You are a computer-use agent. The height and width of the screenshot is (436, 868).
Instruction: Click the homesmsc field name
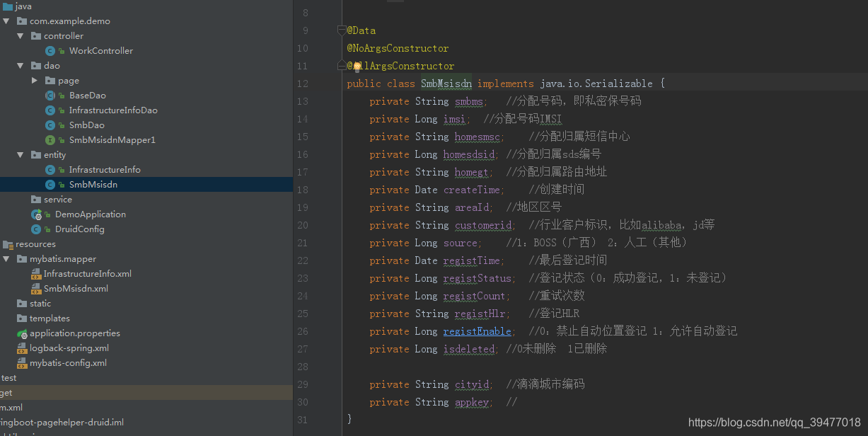(478, 137)
